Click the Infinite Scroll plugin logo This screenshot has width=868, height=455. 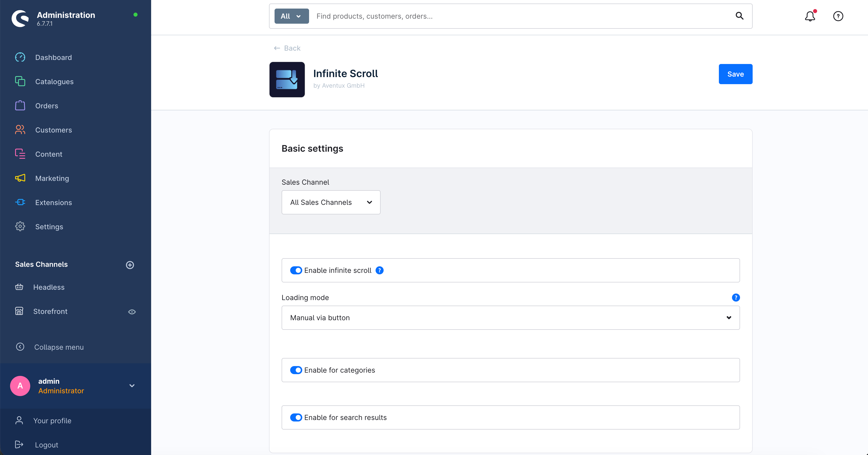click(287, 80)
